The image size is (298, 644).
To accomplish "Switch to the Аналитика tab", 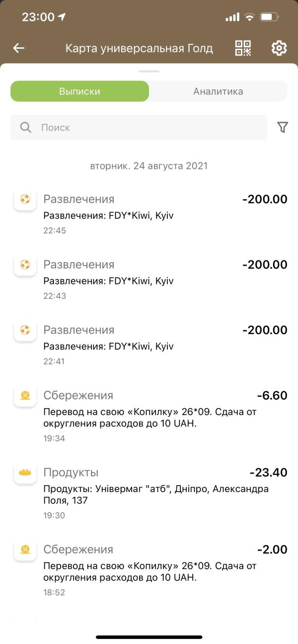I will pos(218,91).
